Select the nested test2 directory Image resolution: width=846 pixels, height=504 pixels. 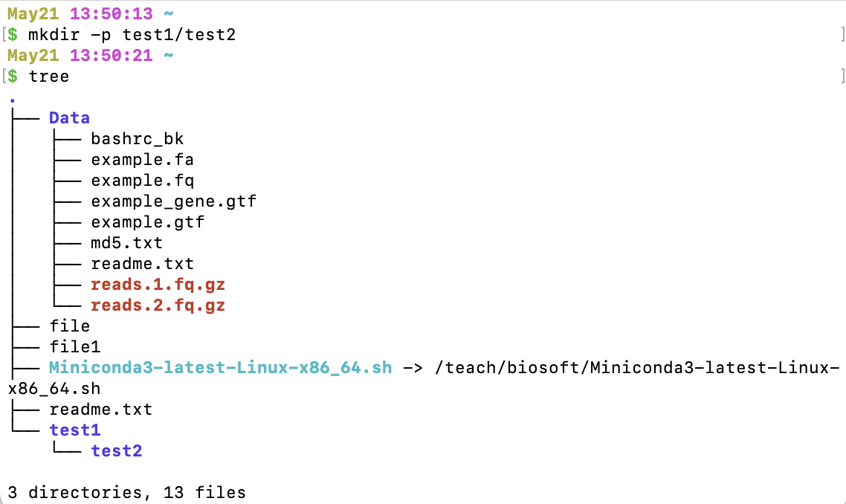(116, 451)
